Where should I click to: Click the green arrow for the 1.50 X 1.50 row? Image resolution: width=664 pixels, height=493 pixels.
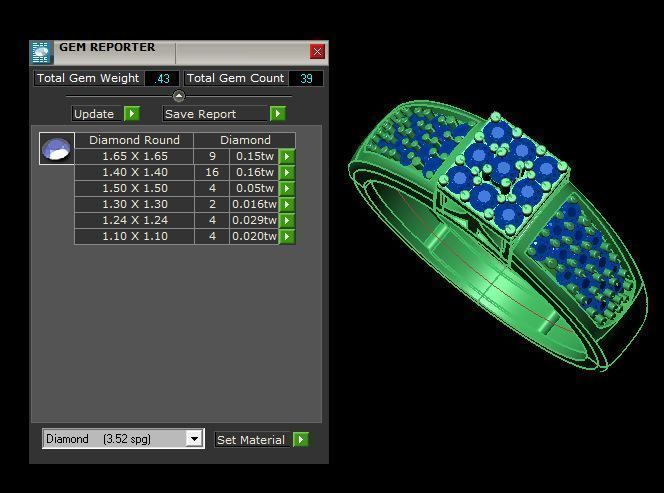click(287, 188)
